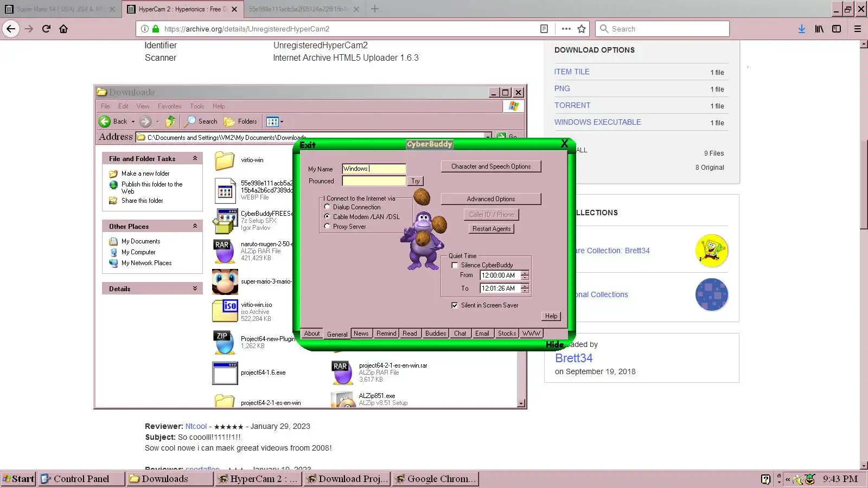
Task: Open the Stocks tab in CyberBuddy
Action: click(x=507, y=333)
